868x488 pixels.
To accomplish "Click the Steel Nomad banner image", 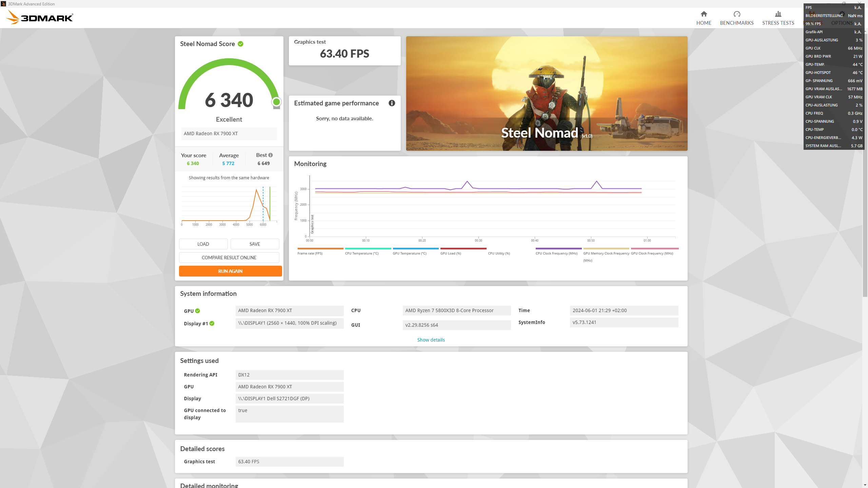I will (547, 93).
